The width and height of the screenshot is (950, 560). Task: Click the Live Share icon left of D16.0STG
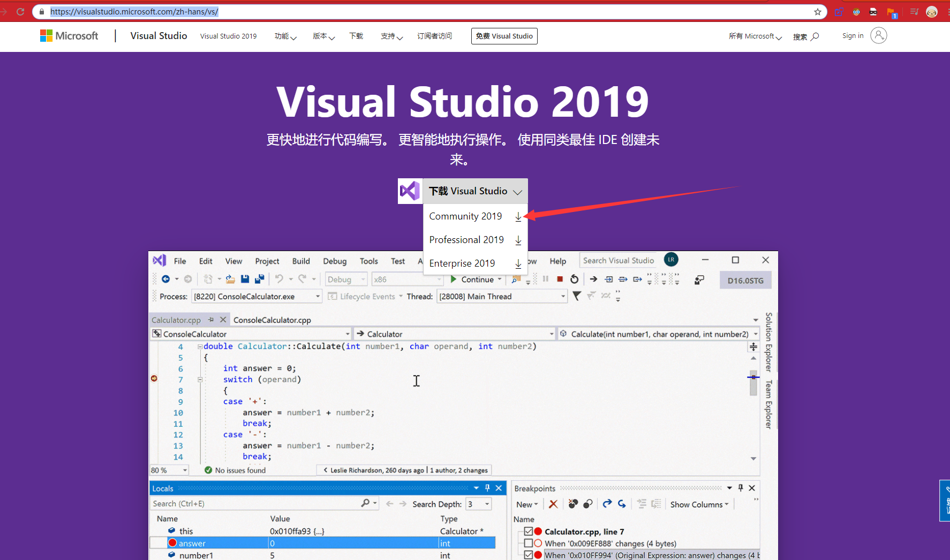[699, 280]
